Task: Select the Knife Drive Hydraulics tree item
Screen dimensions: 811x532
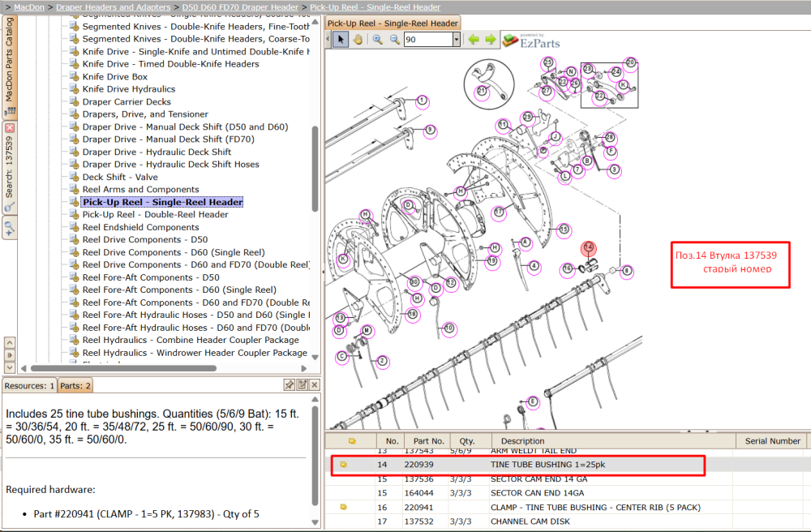Action: coord(129,89)
